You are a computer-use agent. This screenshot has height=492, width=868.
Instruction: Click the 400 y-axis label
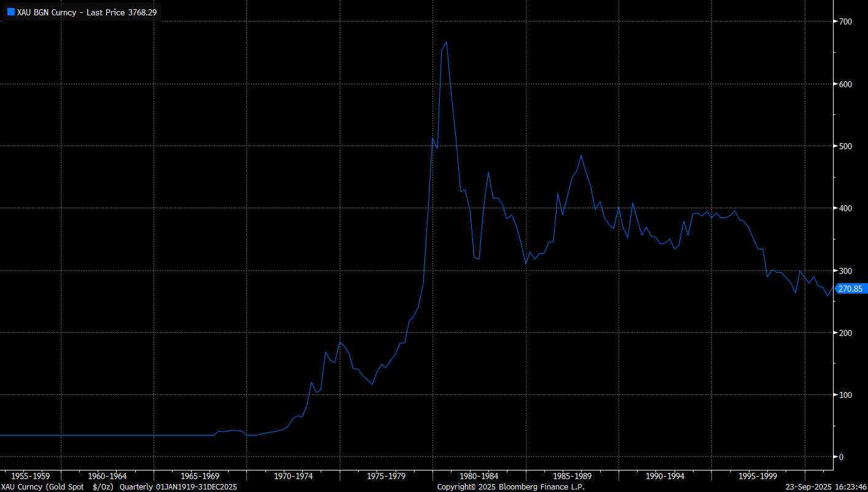tap(845, 208)
